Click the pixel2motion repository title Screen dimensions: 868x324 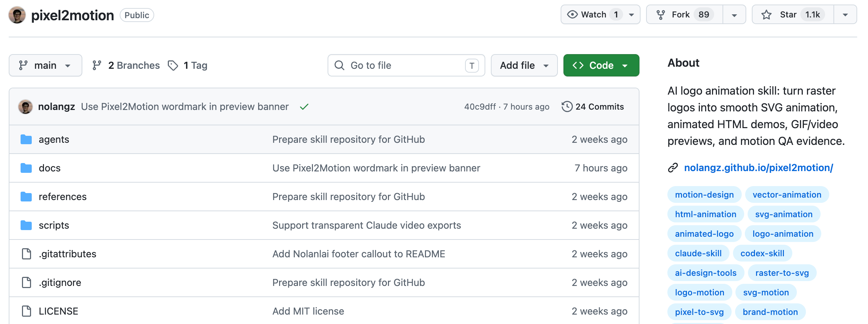point(73,15)
